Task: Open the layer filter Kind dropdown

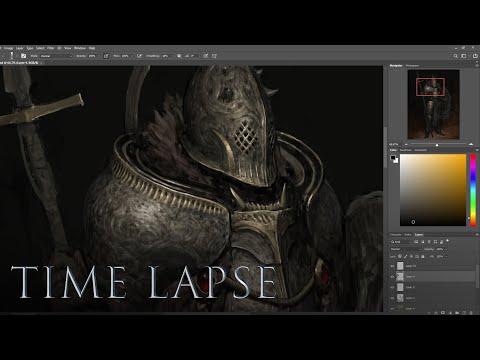Action: point(401,242)
